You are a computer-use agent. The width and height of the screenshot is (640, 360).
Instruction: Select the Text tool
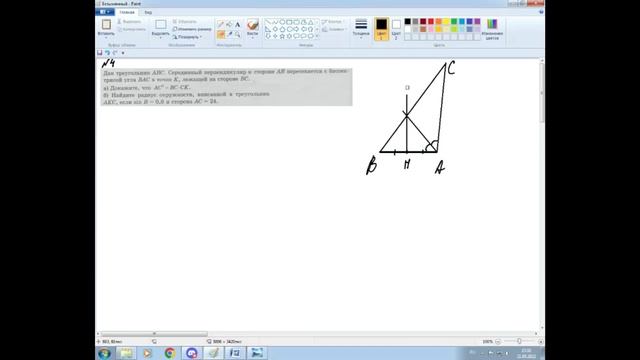(238, 24)
